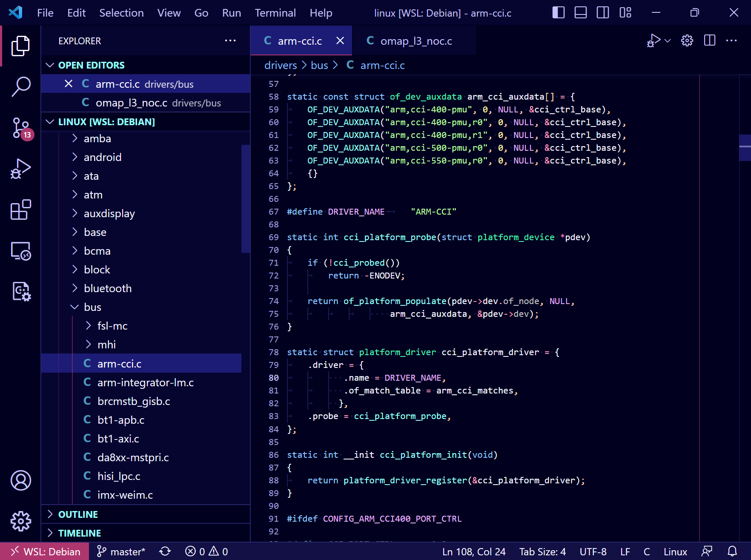Viewport: 751px width, 560px height.
Task: Open the Search view
Action: click(20, 86)
